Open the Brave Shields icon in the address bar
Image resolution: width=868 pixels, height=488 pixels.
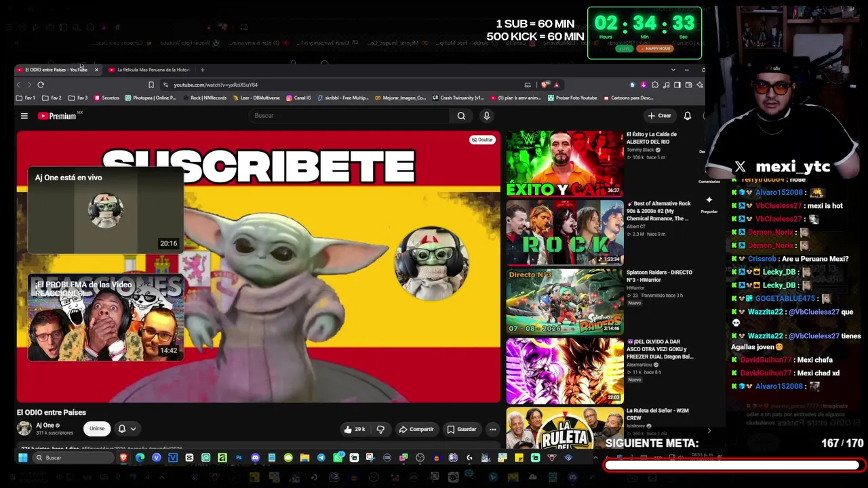545,85
